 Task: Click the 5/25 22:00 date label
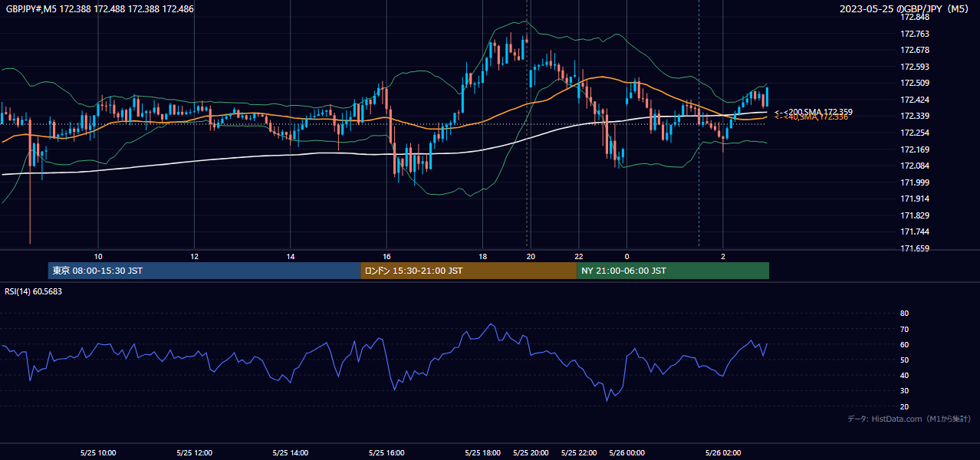click(x=579, y=453)
